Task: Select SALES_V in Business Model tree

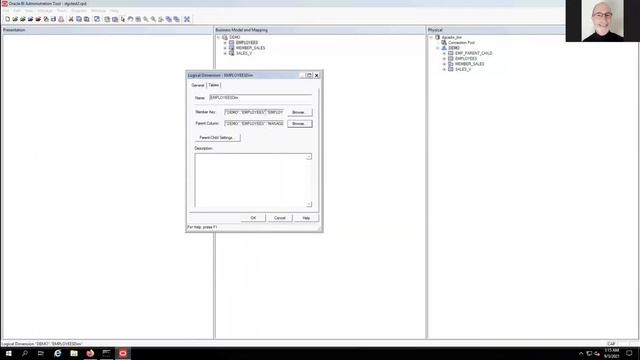Action: click(244, 53)
